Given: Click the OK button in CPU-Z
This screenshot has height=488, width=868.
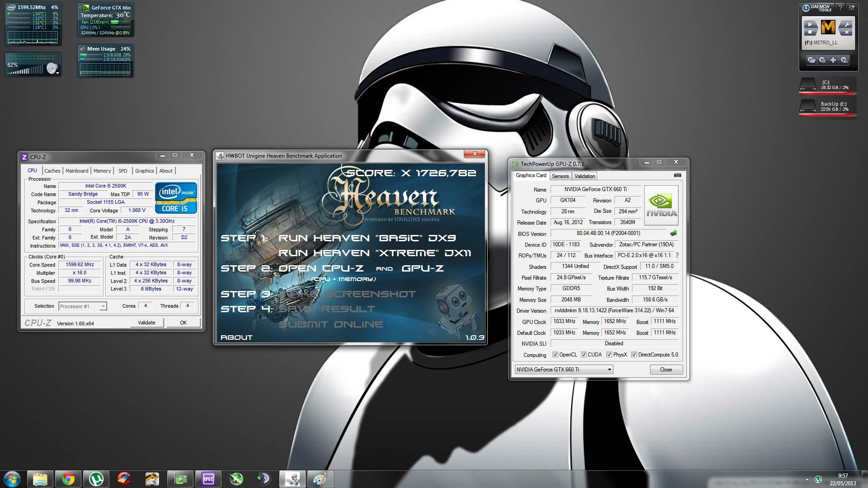Looking at the screenshot, I should point(183,323).
